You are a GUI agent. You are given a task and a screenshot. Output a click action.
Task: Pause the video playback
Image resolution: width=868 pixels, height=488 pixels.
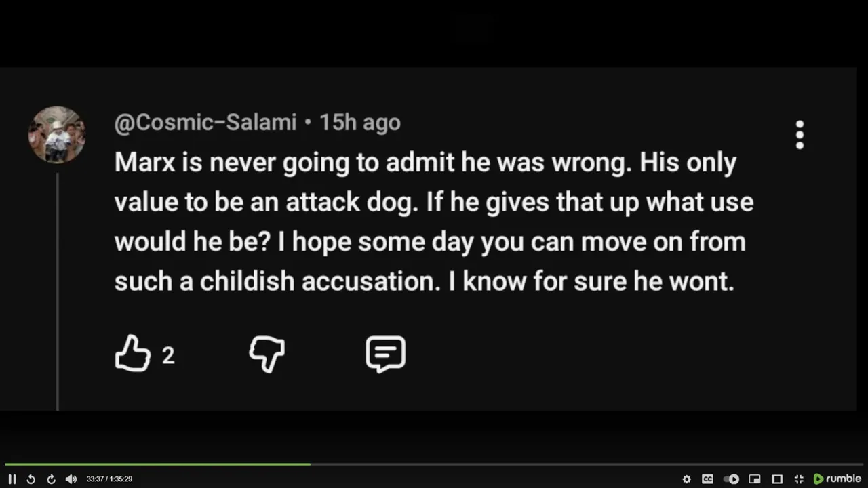(x=12, y=479)
